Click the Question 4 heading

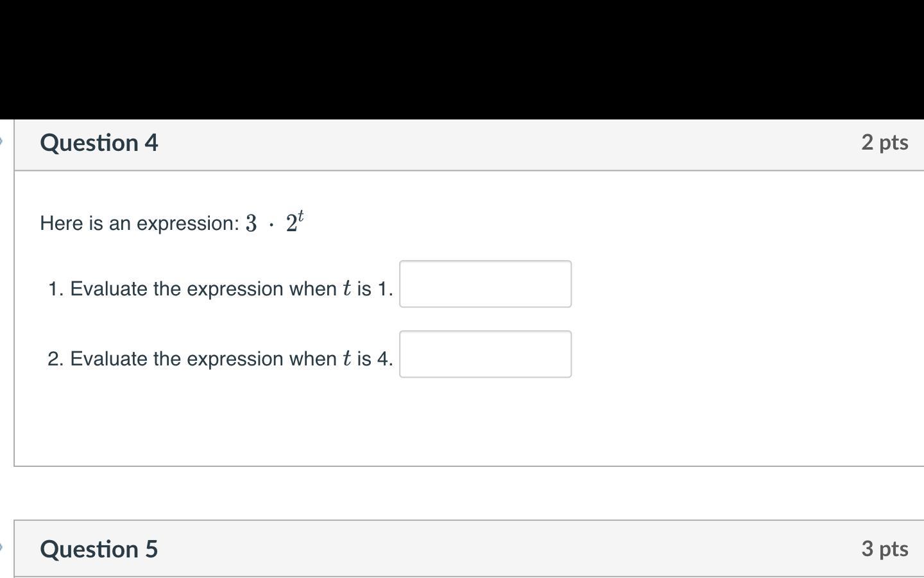click(99, 143)
